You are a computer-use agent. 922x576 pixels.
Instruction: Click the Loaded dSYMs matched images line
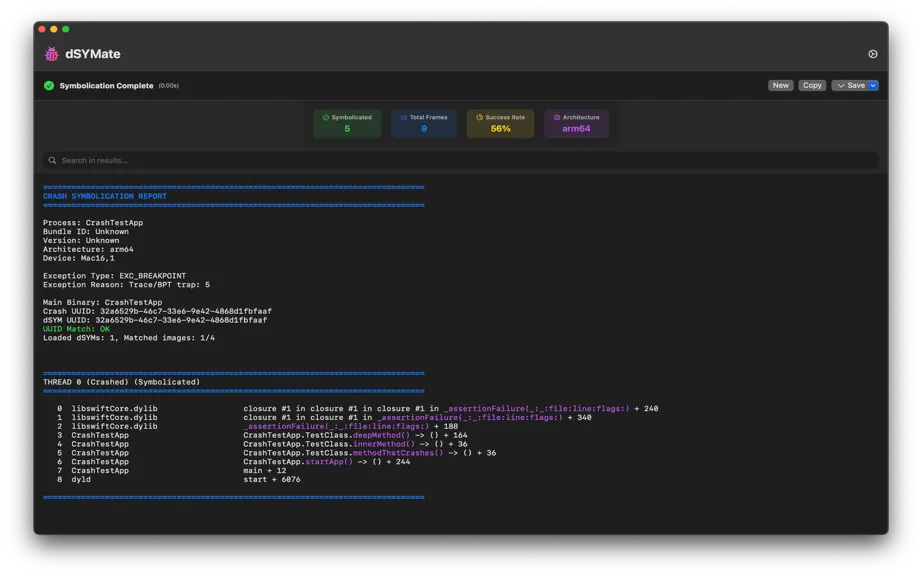(129, 338)
